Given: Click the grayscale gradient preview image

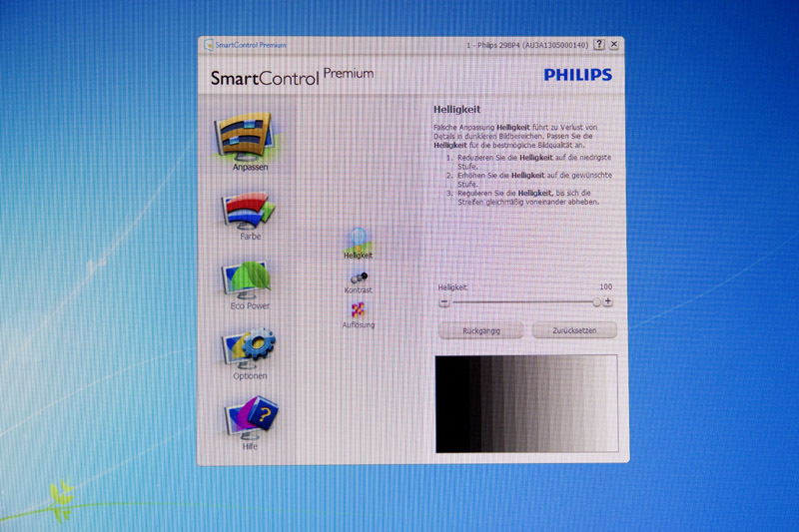Looking at the screenshot, I should (x=527, y=403).
